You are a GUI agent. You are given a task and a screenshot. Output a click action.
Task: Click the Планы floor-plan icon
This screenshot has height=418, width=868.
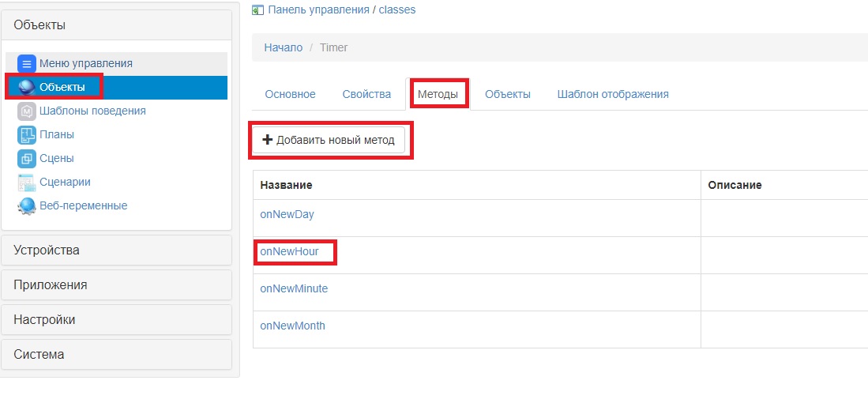point(27,134)
